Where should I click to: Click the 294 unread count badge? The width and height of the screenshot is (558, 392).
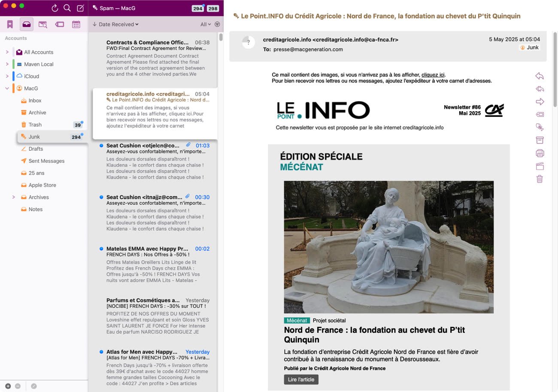197,9
